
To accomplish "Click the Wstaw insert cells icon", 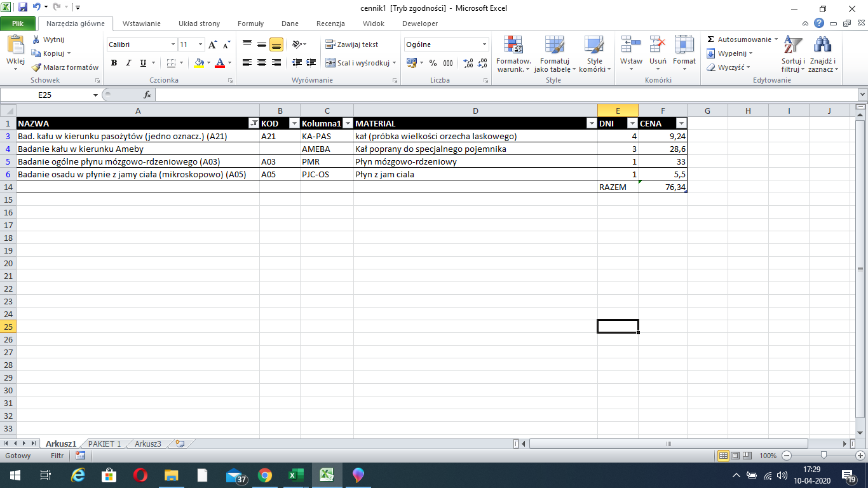I will coord(631,44).
